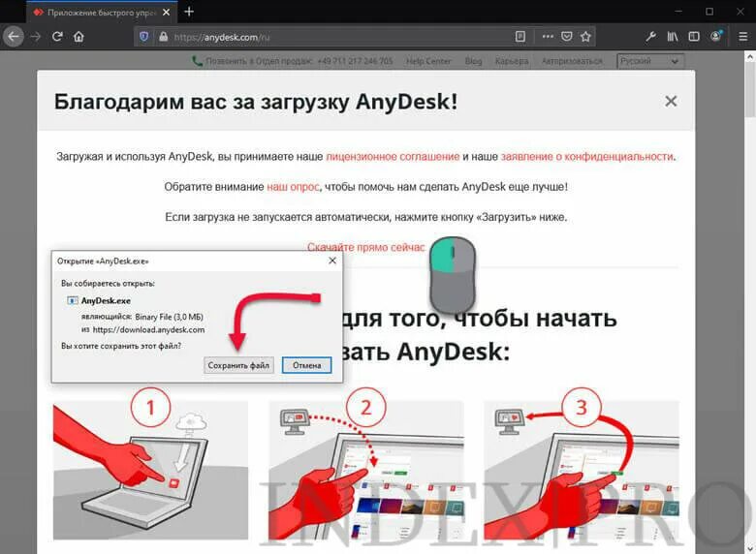Click Авторизоваться login link
Screen dimensions: 756x554
(x=572, y=61)
